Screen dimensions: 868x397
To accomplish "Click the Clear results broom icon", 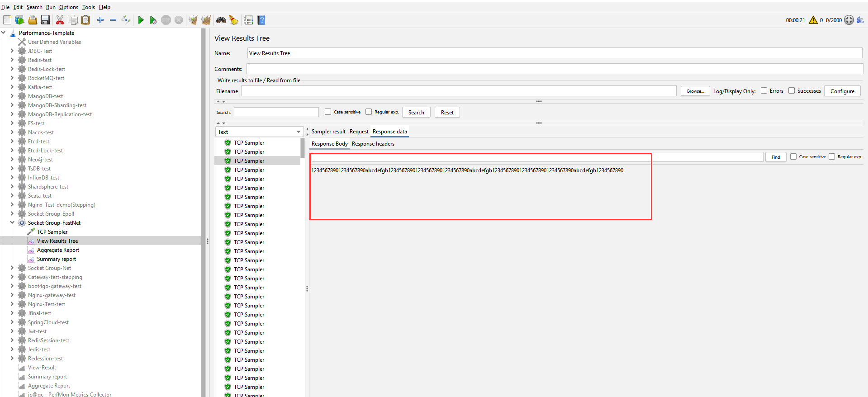I will pyautogui.click(x=193, y=20).
